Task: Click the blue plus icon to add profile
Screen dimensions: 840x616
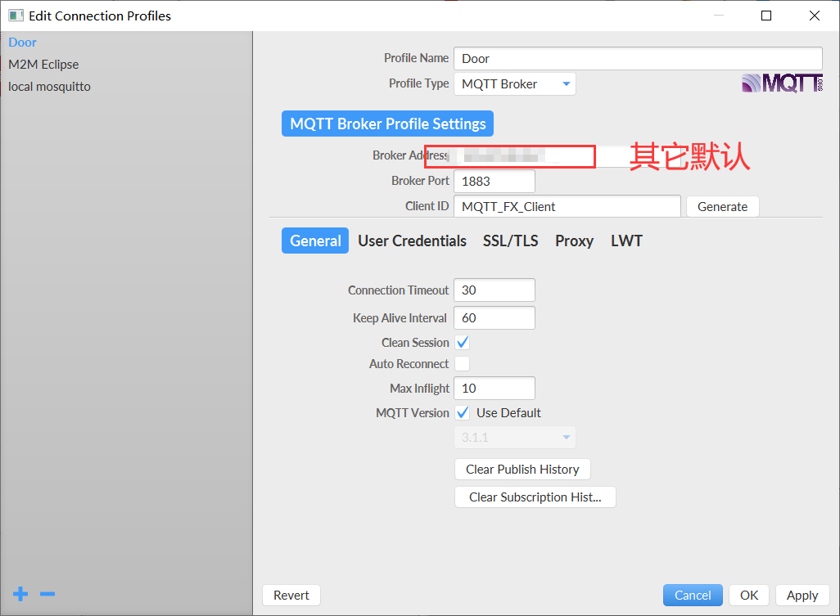Action: click(20, 594)
